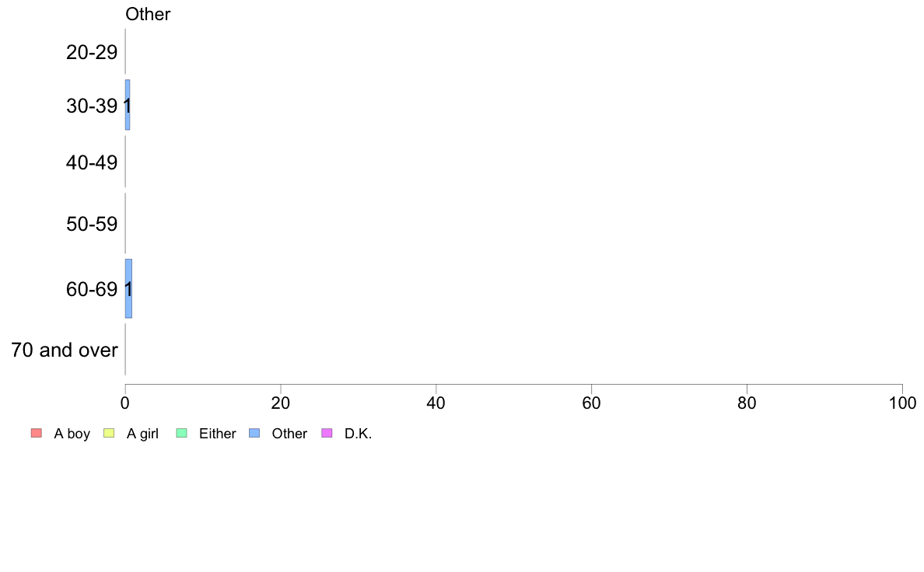The height and width of the screenshot is (572, 924).
Task: Click the 50-59 age group label
Action: click(x=92, y=224)
